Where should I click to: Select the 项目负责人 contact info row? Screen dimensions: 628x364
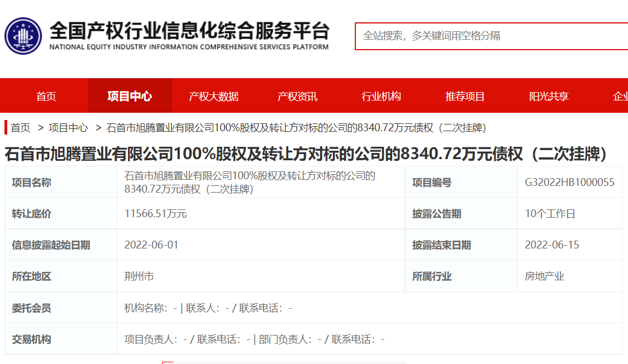coord(254,339)
